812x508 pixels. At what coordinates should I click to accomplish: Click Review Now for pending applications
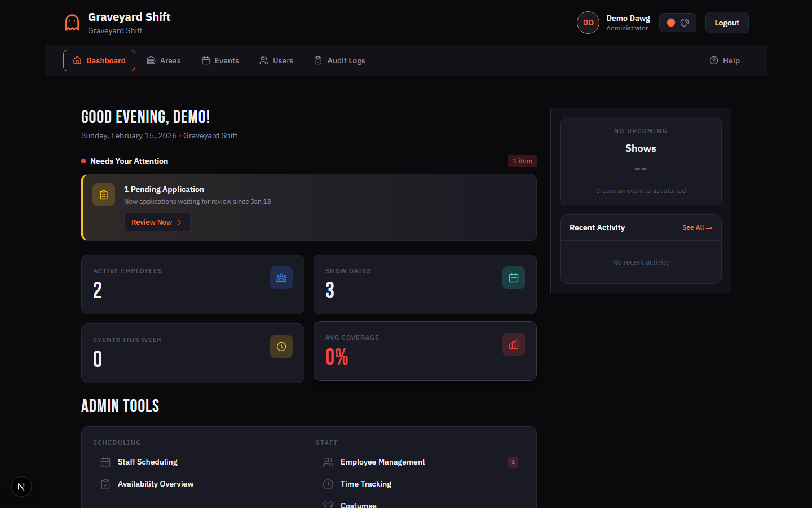(x=157, y=222)
